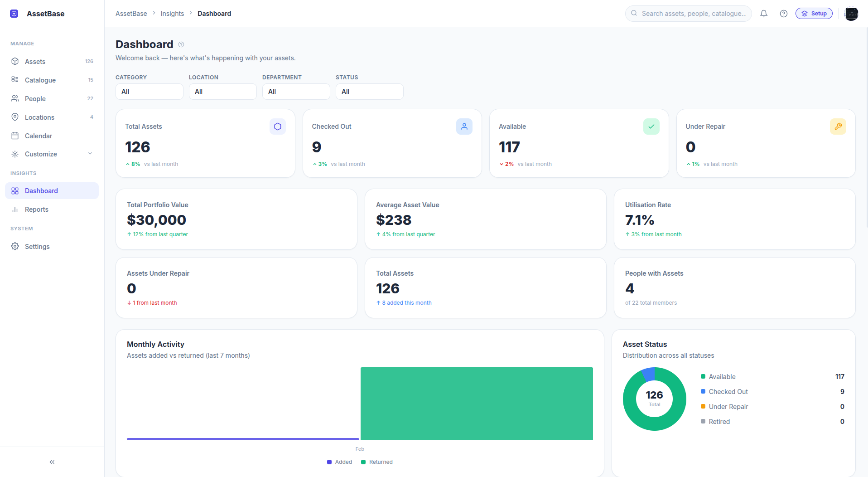The width and height of the screenshot is (868, 477).
Task: Click the wrench icon on Under Repair card
Action: 838,127
